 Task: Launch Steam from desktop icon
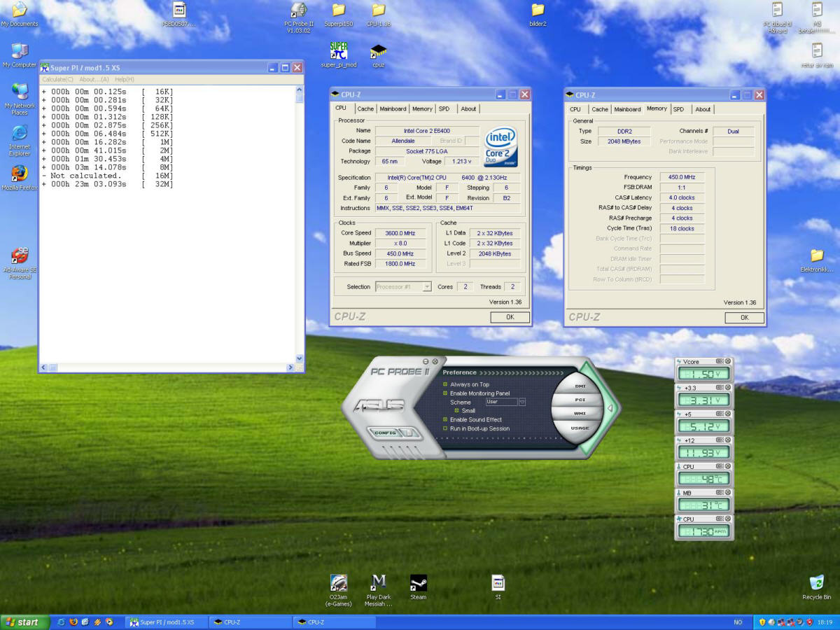point(419,587)
